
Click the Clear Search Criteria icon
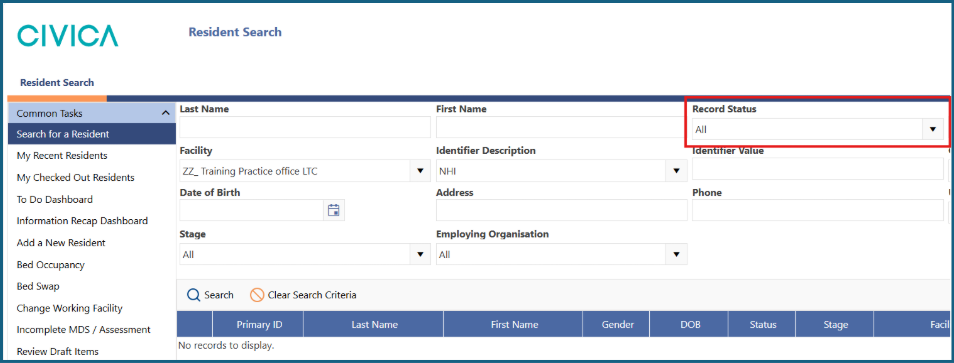(257, 295)
